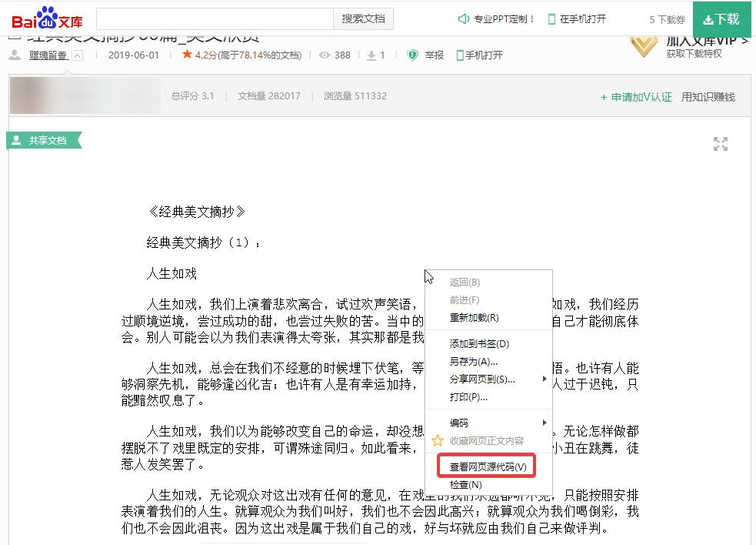The image size is (756, 545).
Task: Expand the author info caret next to 赠瑰留香
Action: 77,55
